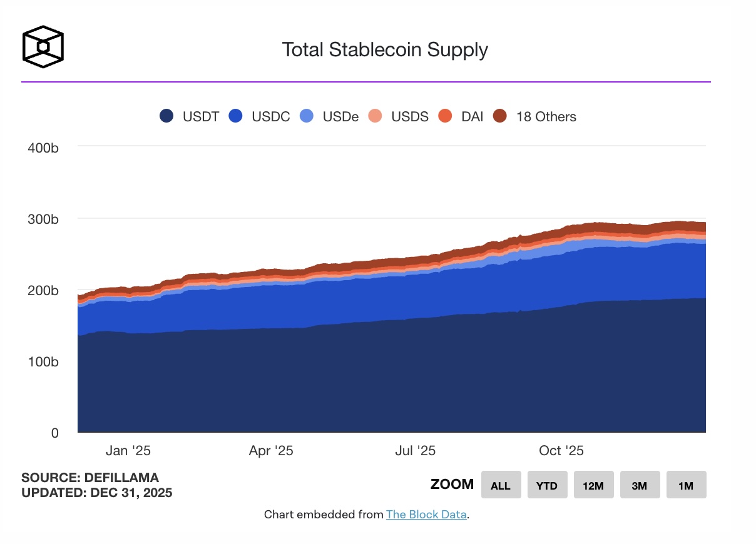The image size is (756, 544).
Task: Toggle USDC series legend marker
Action: (x=235, y=116)
